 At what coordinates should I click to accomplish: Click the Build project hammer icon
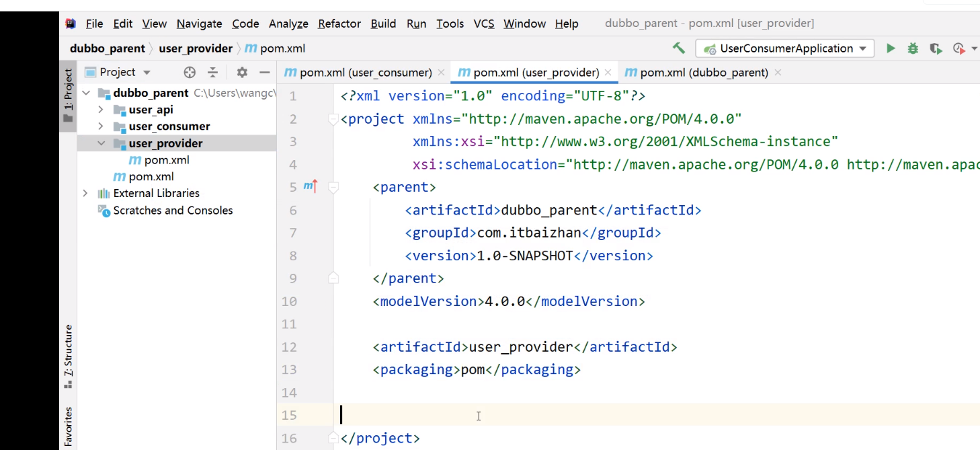[x=679, y=48]
